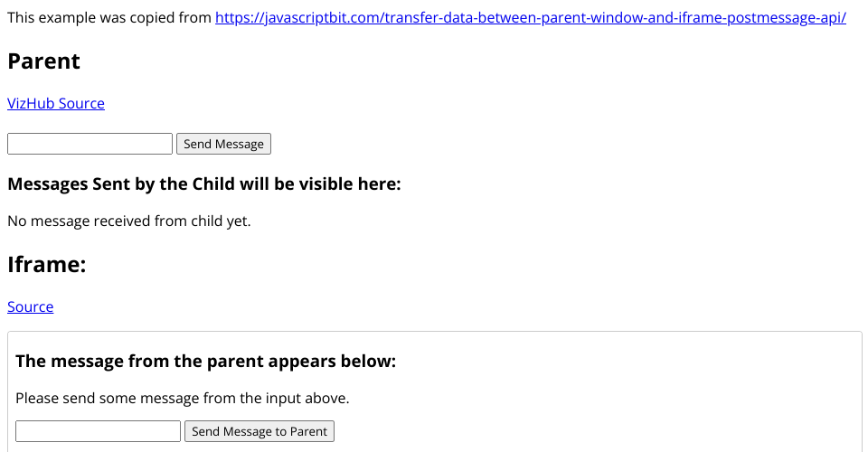Image resolution: width=868 pixels, height=452 pixels.
Task: Focus the iframe's message text field
Action: tap(98, 431)
